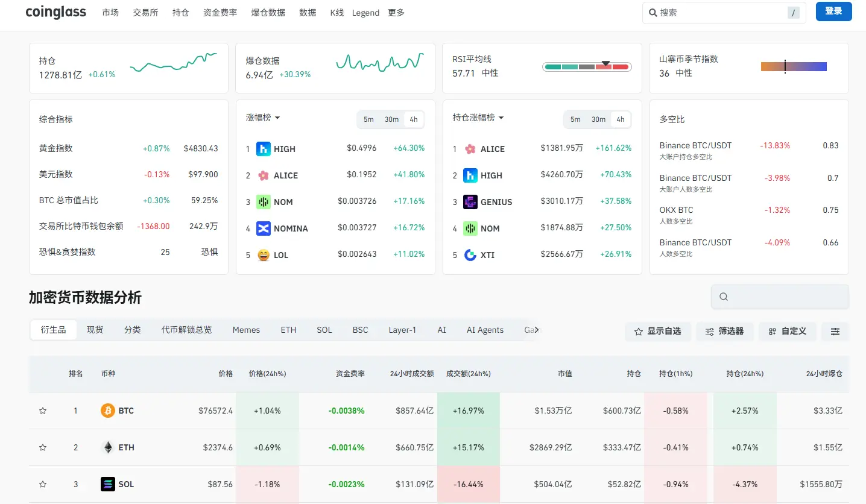Open the 持仓 nav menu item
866x504 pixels.
coord(181,13)
